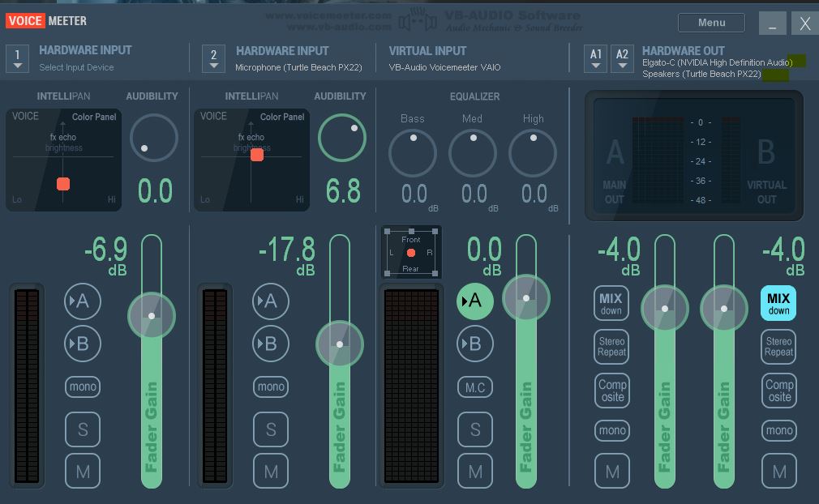Click the Voicemeeter logo
The image size is (819, 504).
(46, 21)
